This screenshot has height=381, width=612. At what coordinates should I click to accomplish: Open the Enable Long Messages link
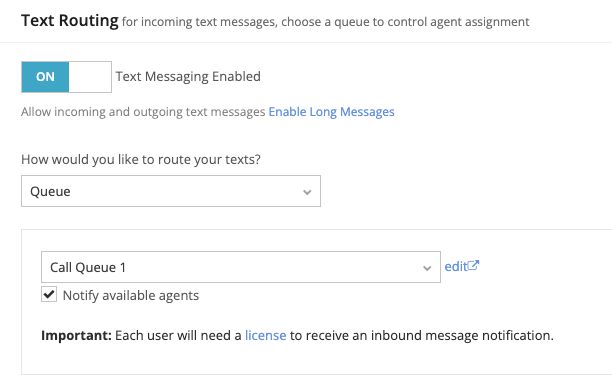(x=331, y=112)
